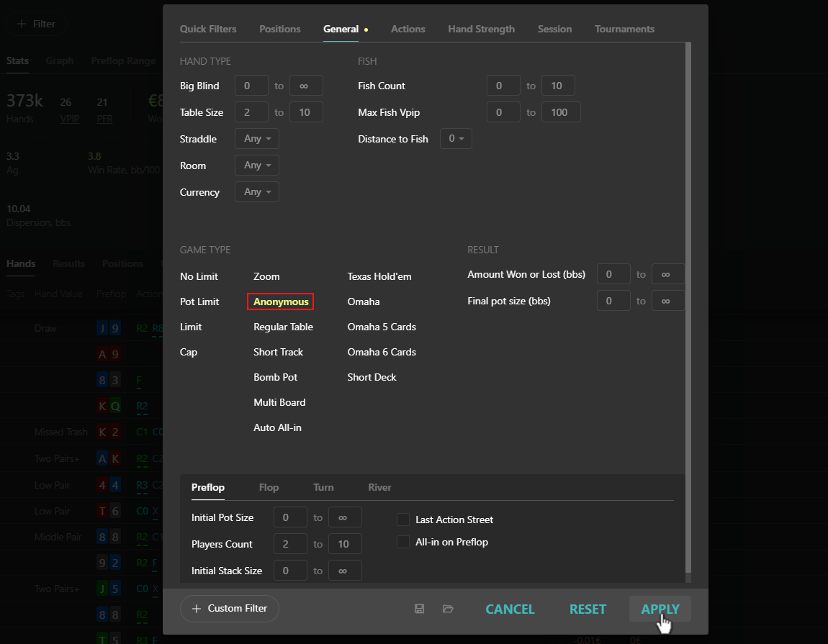Screen dimensions: 828x644
Task: Click the RESET button
Action: (588, 609)
